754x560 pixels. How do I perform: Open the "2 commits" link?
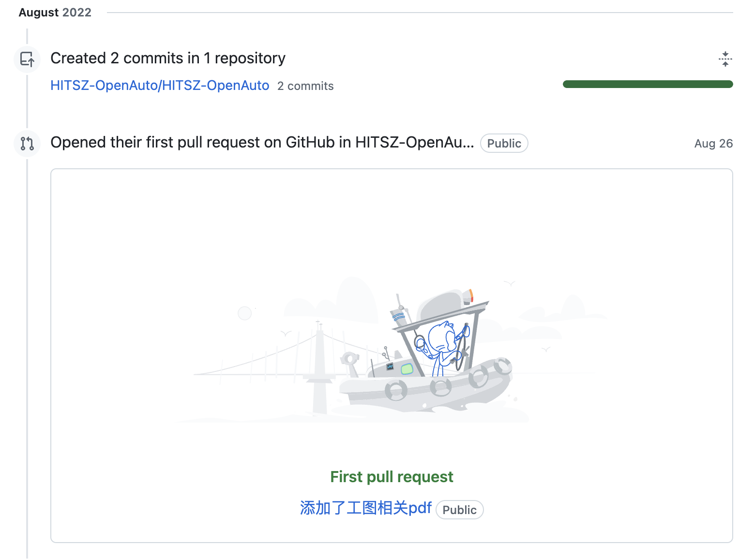click(x=305, y=86)
